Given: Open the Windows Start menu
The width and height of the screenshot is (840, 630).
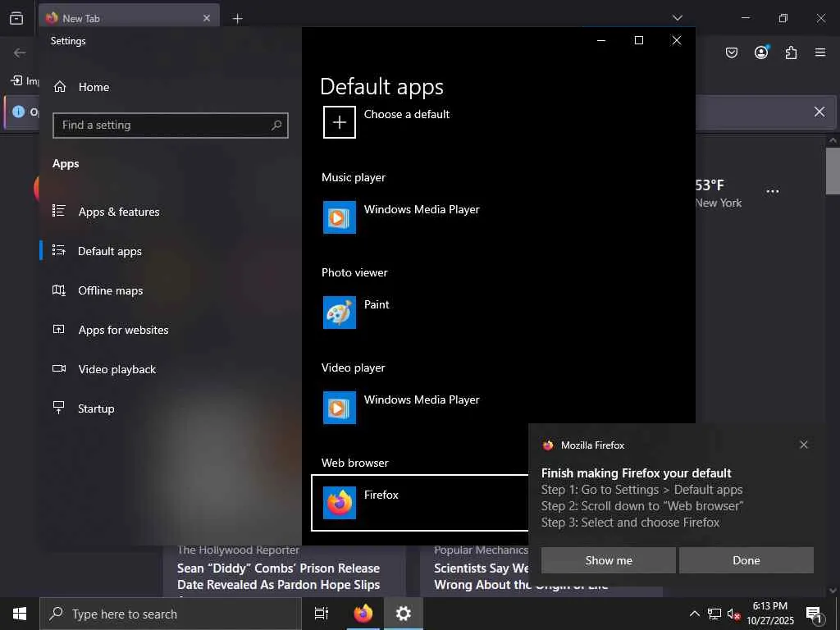Looking at the screenshot, I should 20,614.
